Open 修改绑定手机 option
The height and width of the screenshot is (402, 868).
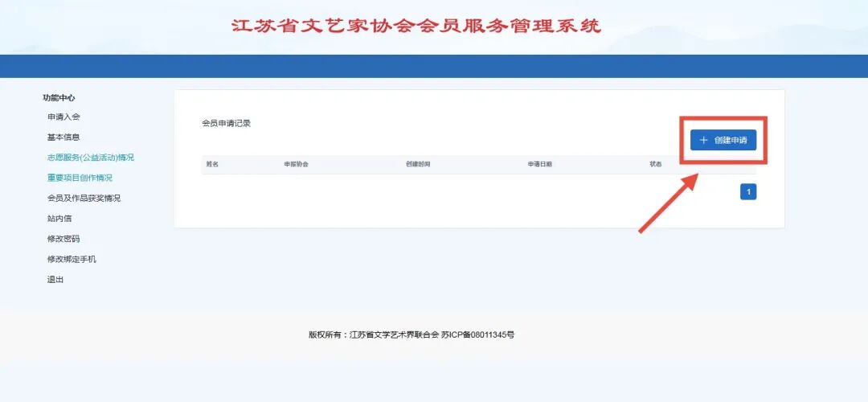click(x=72, y=259)
